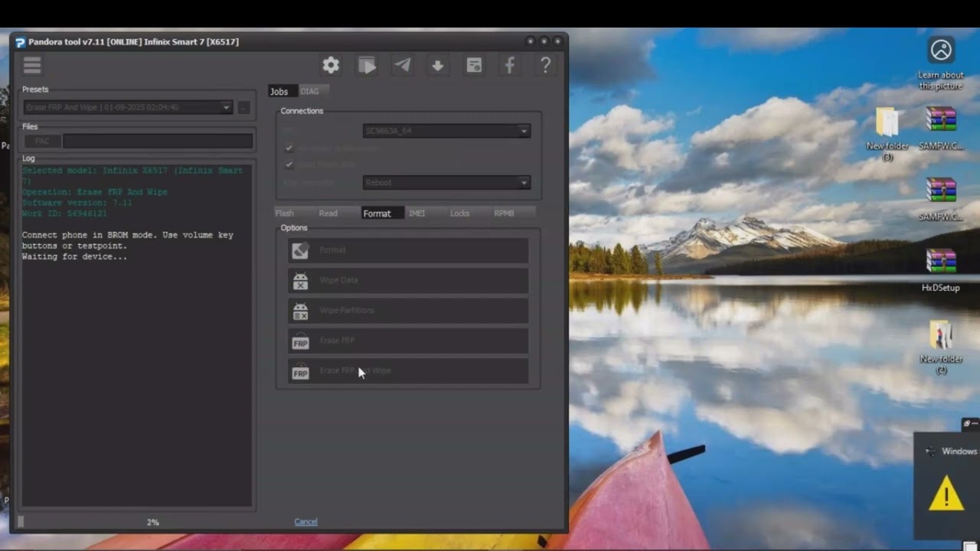Image resolution: width=980 pixels, height=551 pixels.
Task: Expand the Presets dropdown
Action: pos(128,107)
